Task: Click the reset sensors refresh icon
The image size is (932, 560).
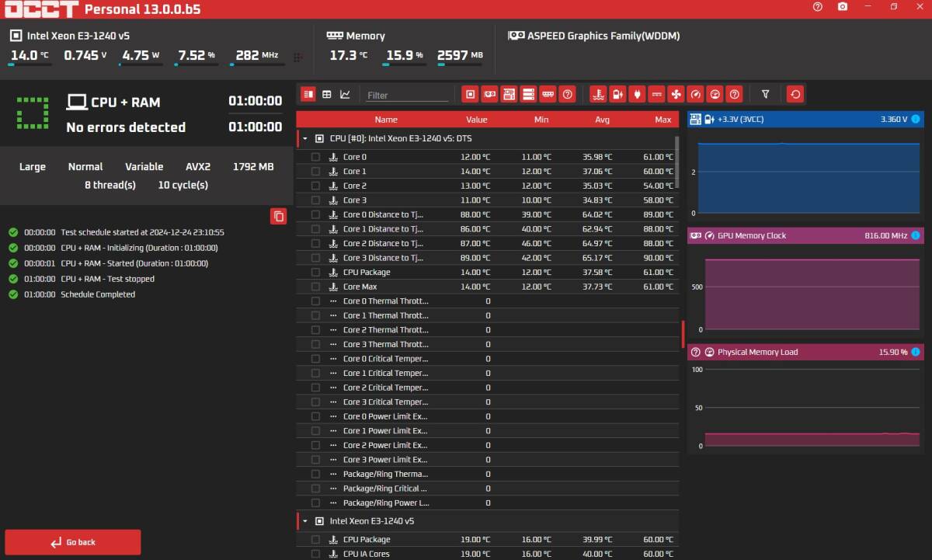Action: [x=795, y=95]
